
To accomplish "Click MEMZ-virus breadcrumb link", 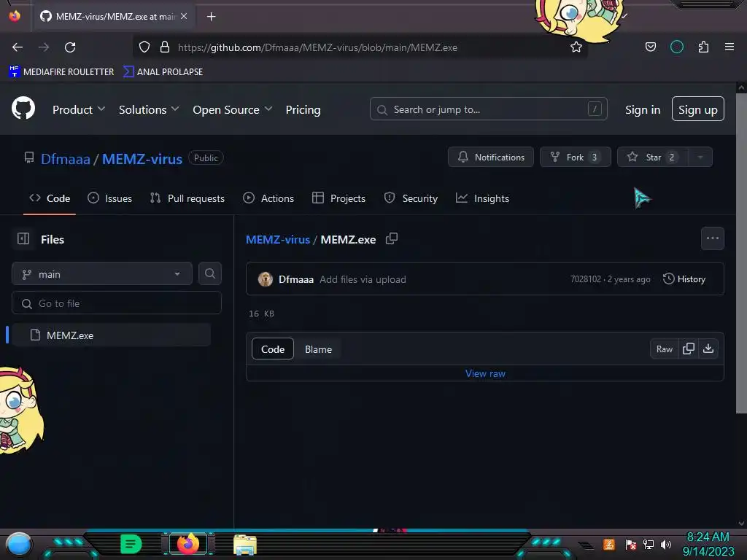I will 278,239.
